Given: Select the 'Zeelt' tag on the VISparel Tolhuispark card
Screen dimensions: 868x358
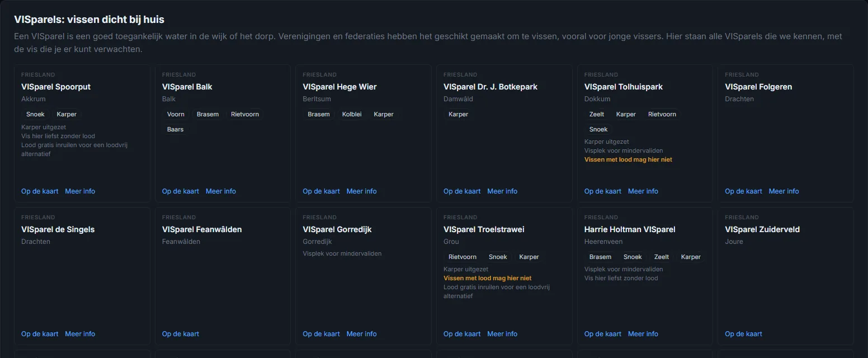Looking at the screenshot, I should point(597,114).
